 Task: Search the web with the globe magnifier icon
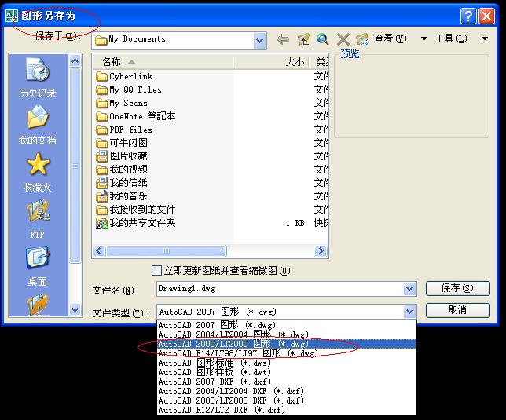323,39
